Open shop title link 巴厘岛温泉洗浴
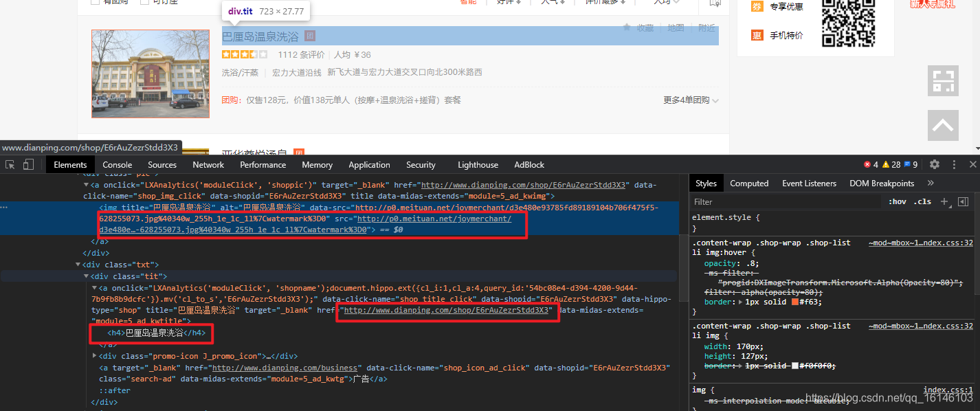Screen dimensions: 980x411 pos(260,36)
